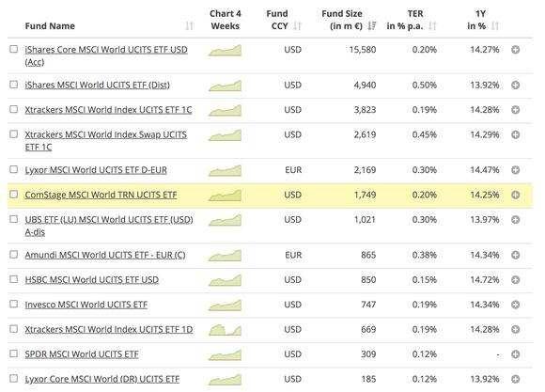The image size is (545, 392).
Task: Click plus icon for ComStage MSCI World TRN
Action: pos(516,195)
